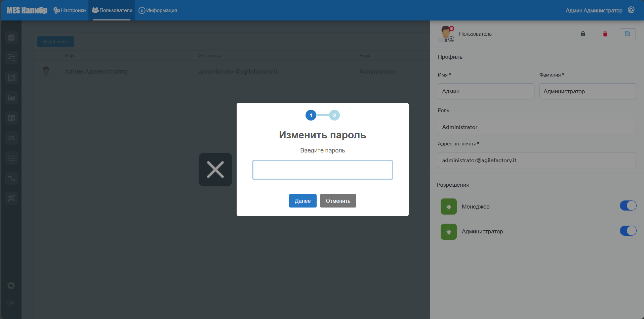The width and height of the screenshot is (644, 319).
Task: Click the swirl icon next to Админ Администратор
Action: [x=631, y=10]
